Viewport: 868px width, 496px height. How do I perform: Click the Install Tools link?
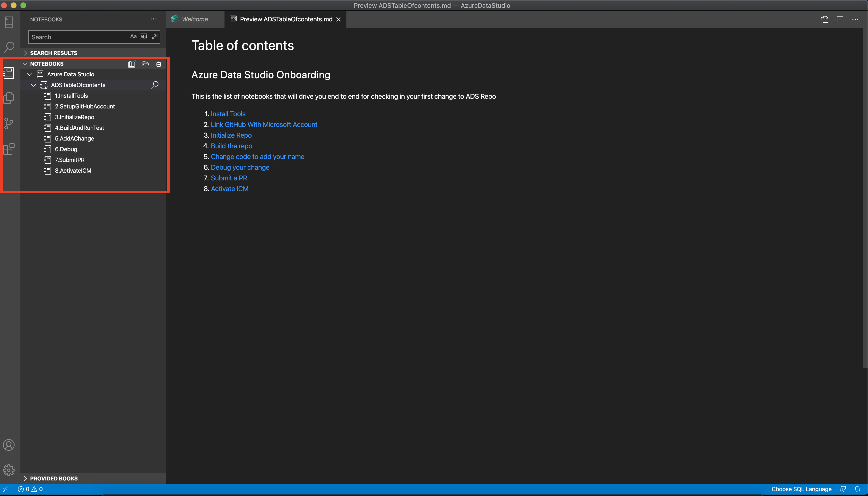pyautogui.click(x=228, y=114)
